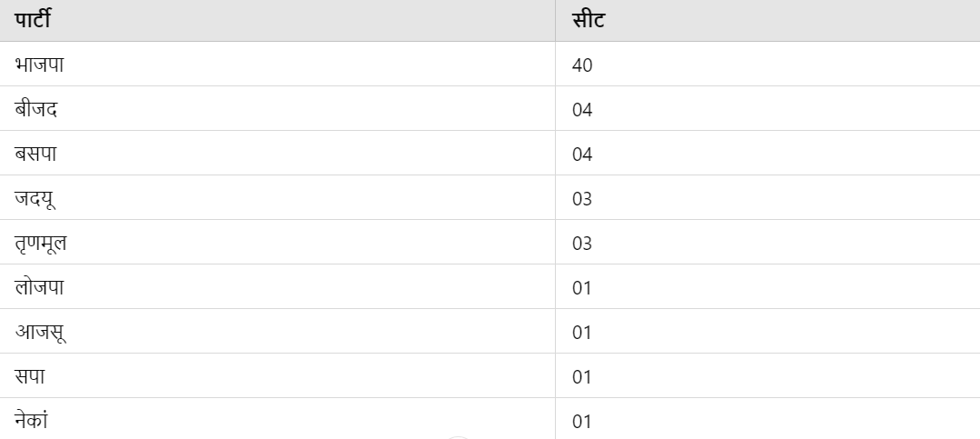Select the लोजपा party cell
This screenshot has height=439, width=980.
point(278,286)
